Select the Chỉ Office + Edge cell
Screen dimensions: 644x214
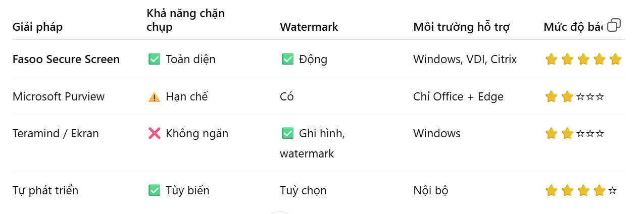click(458, 96)
